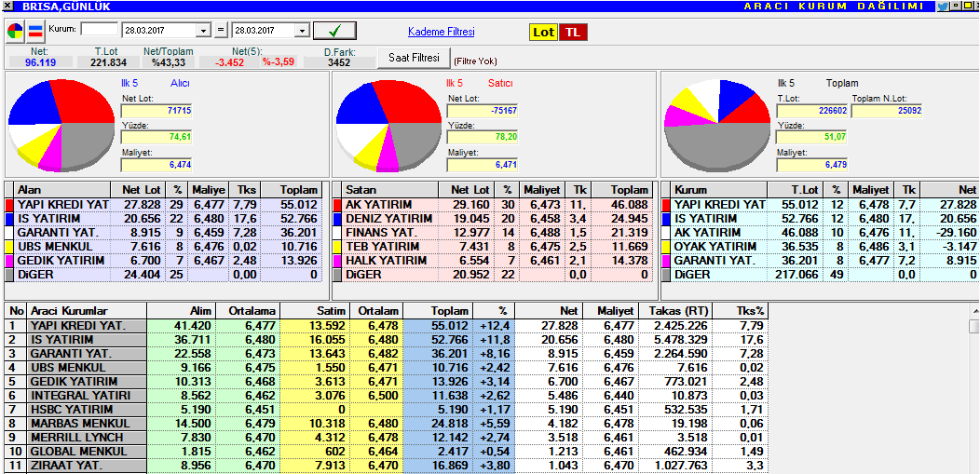The width and height of the screenshot is (980, 474).
Task: Click the Net value 96.119
Action: click(40, 62)
